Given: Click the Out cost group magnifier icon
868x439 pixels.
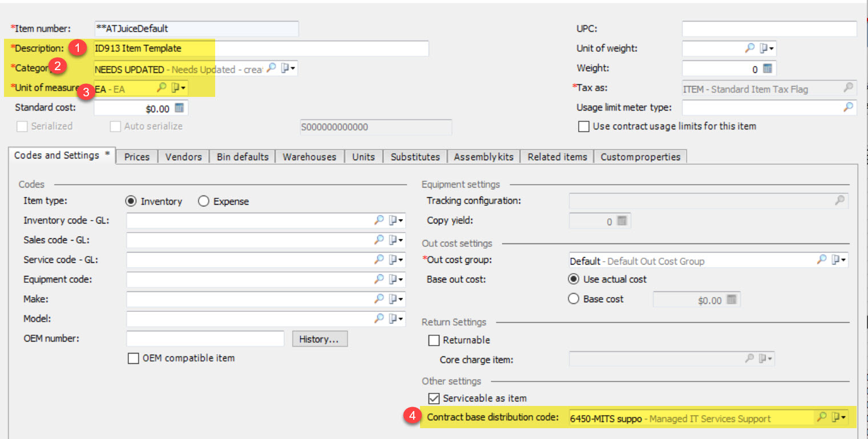Looking at the screenshot, I should 821,260.
